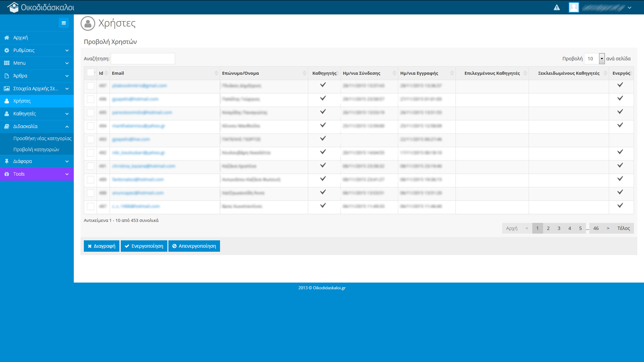Sort by Επιλεγμένους Καθηγητές sort arrows

(525, 73)
